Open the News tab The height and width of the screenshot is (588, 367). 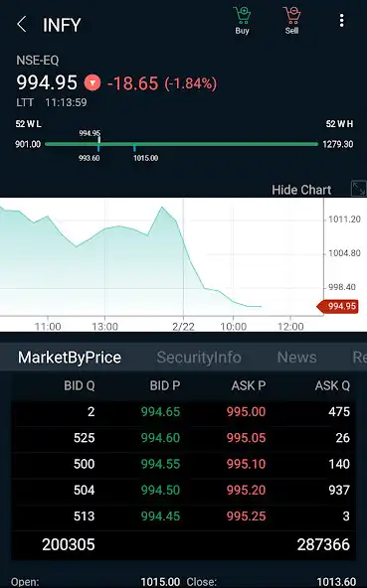pyautogui.click(x=296, y=358)
